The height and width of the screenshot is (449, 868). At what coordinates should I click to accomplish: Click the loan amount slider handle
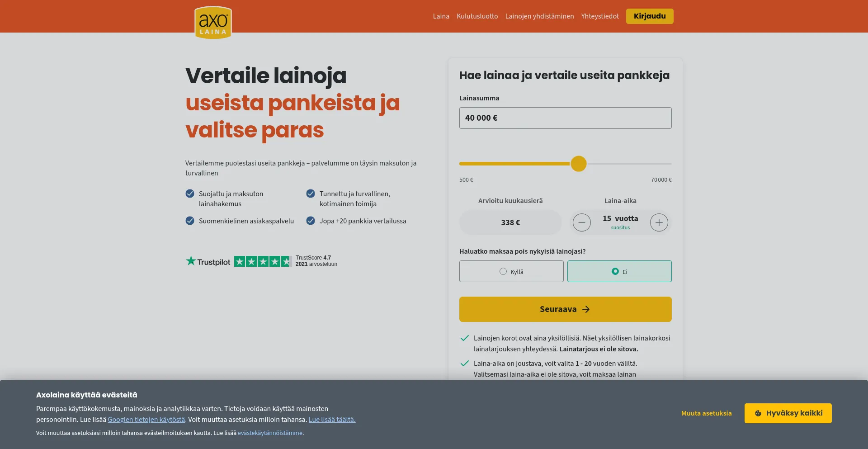point(578,164)
